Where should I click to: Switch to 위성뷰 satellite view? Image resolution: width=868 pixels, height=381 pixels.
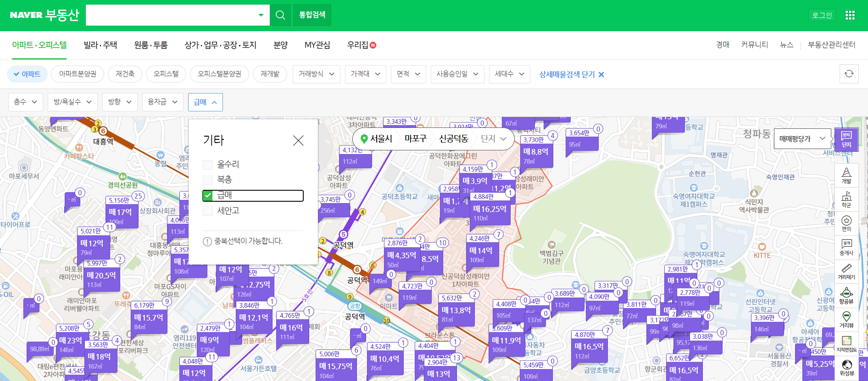[x=846, y=368]
